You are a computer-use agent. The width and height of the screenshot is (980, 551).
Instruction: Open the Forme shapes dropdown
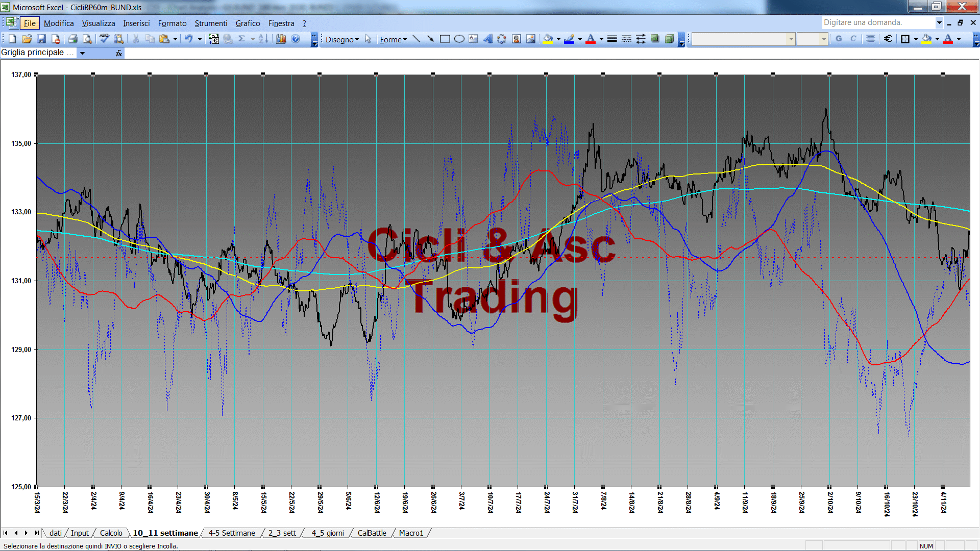tap(393, 39)
